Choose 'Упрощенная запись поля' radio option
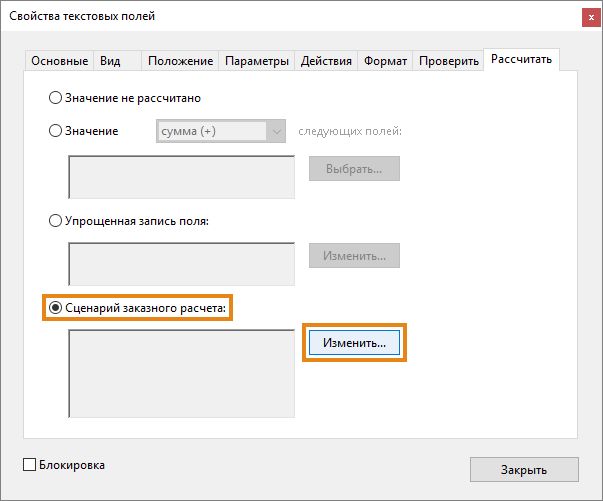This screenshot has width=603, height=501. tap(55, 221)
